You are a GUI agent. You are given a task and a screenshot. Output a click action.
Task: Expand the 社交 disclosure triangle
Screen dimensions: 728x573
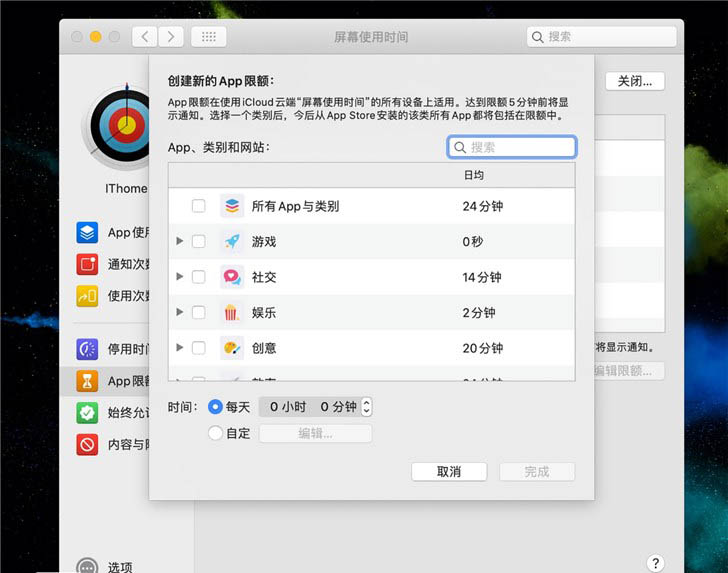[180, 277]
